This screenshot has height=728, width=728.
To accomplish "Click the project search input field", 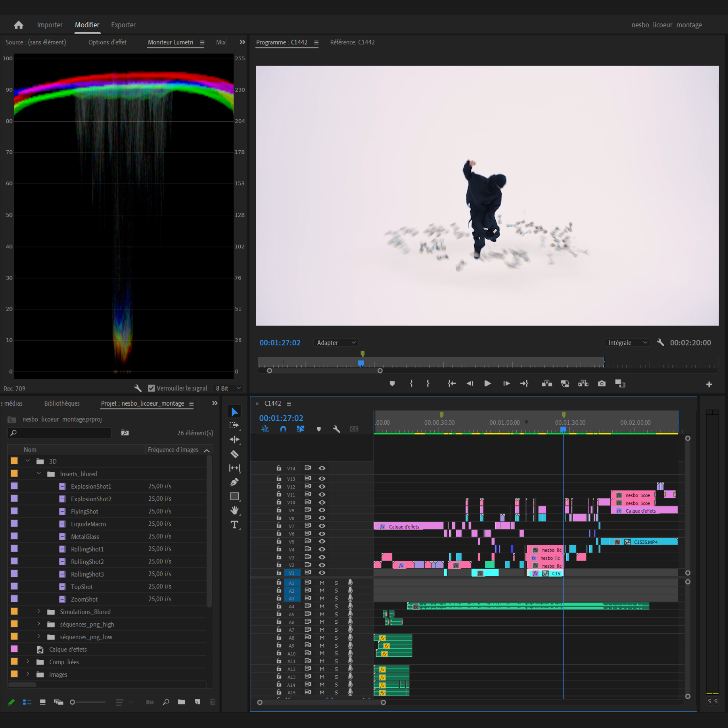I will tap(60, 433).
